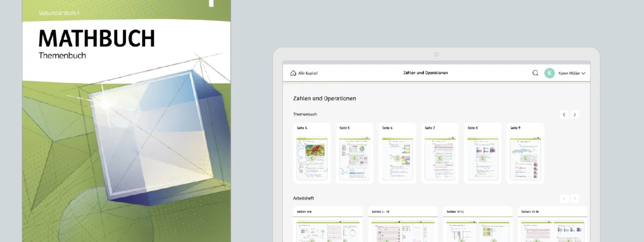This screenshot has width=644, height=242.
Task: Open Seite 5 page thumbnail
Action: 354,154
